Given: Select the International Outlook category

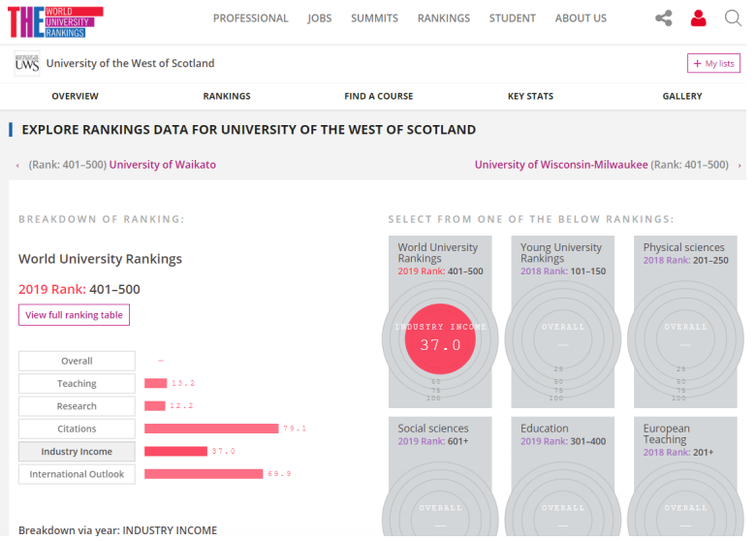Looking at the screenshot, I should pos(77,474).
